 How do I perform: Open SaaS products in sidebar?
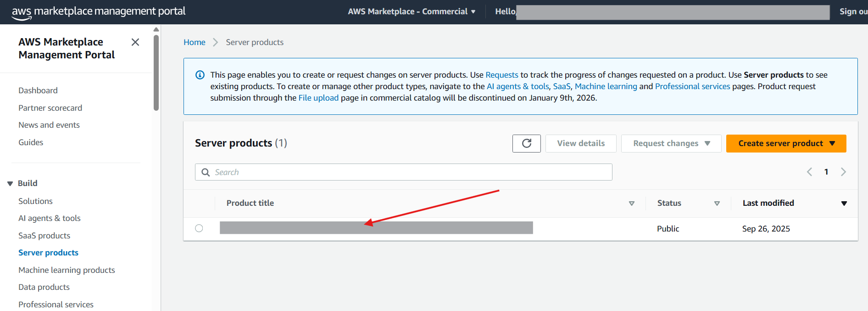[45, 236]
